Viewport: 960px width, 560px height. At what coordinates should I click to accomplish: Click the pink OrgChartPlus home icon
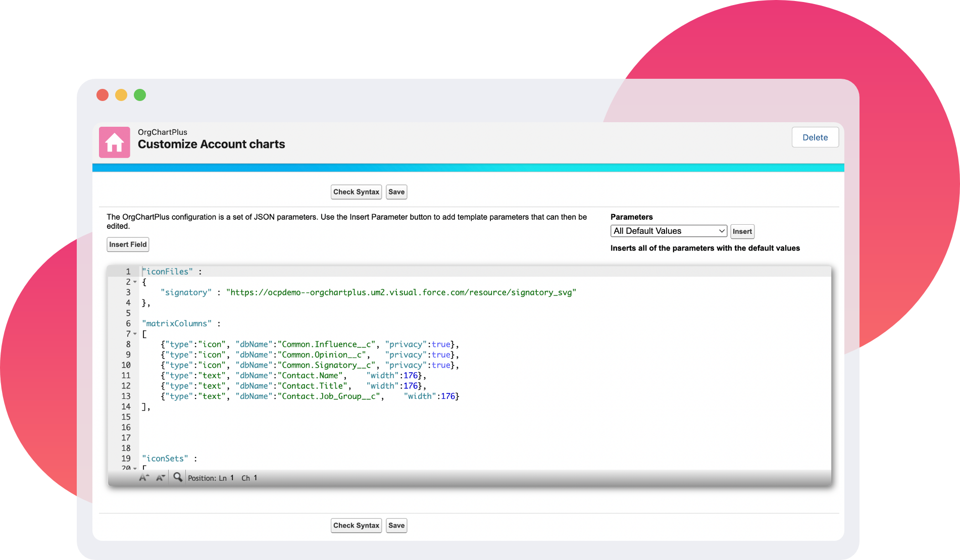pyautogui.click(x=114, y=142)
